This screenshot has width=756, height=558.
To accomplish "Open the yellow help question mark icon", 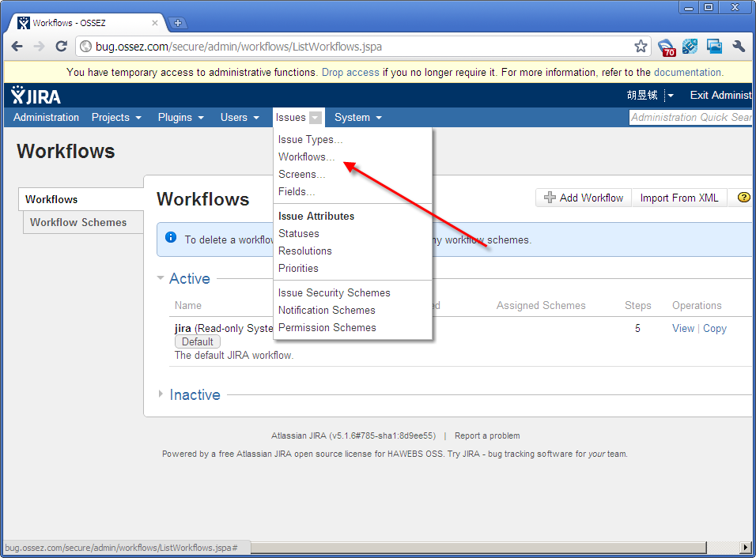I will (743, 197).
